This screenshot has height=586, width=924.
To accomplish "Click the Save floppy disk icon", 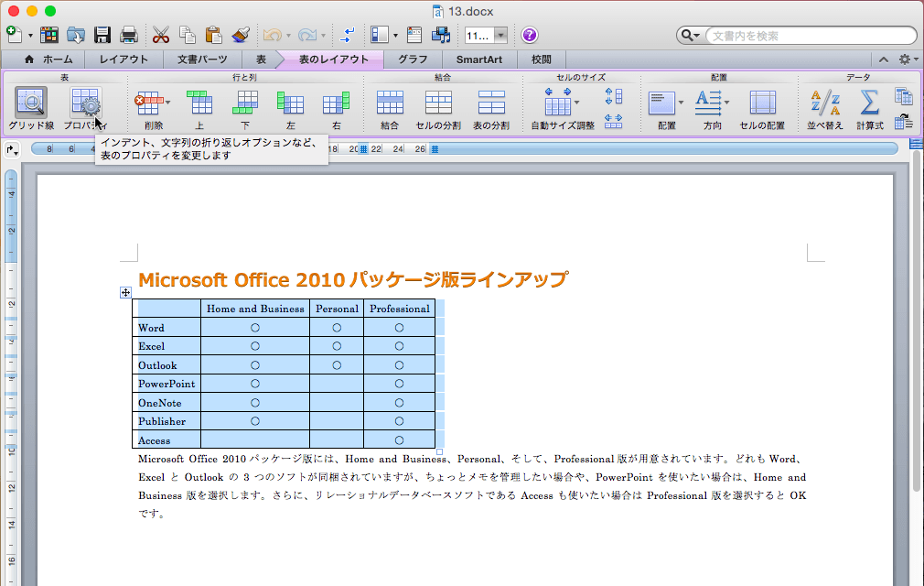I will tap(102, 36).
